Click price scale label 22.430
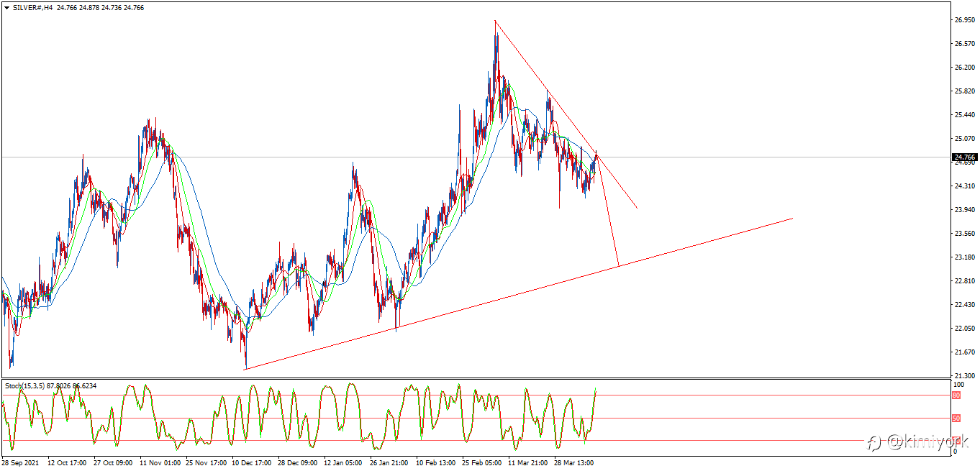The width and height of the screenshot is (980, 471). (x=964, y=305)
